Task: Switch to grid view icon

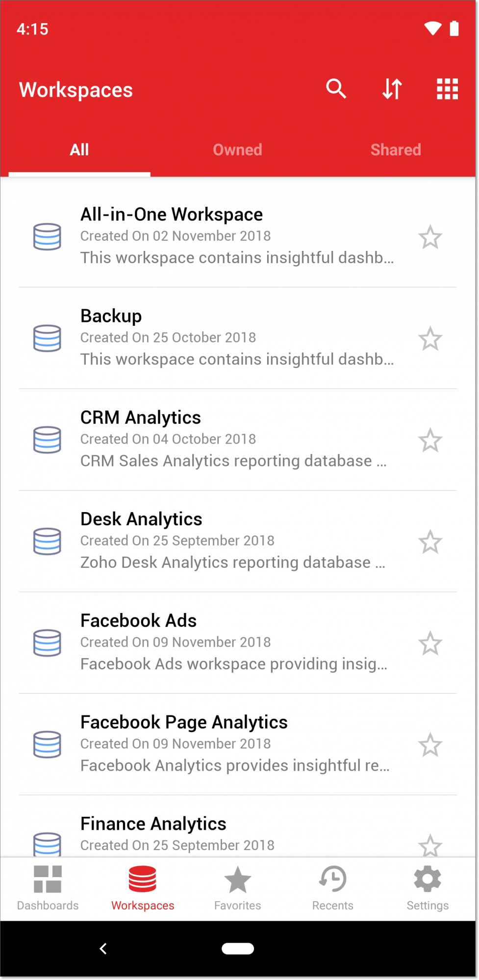Action: (448, 89)
